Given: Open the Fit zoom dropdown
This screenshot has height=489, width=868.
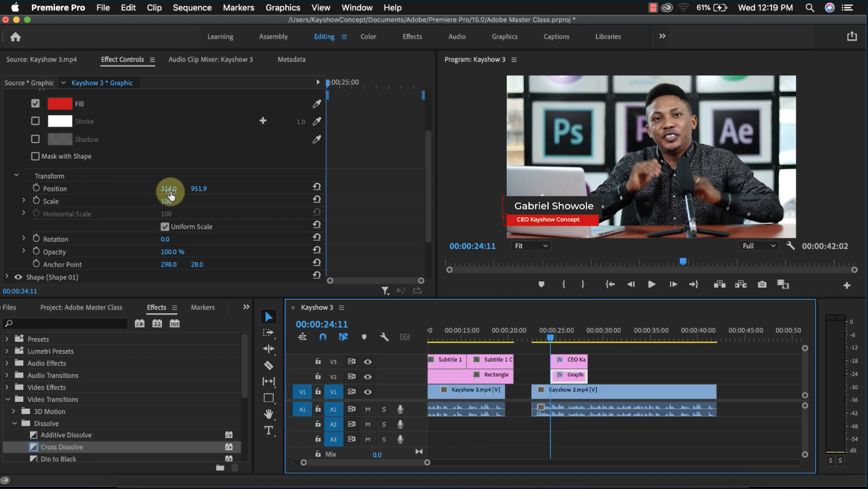Looking at the screenshot, I should (531, 246).
